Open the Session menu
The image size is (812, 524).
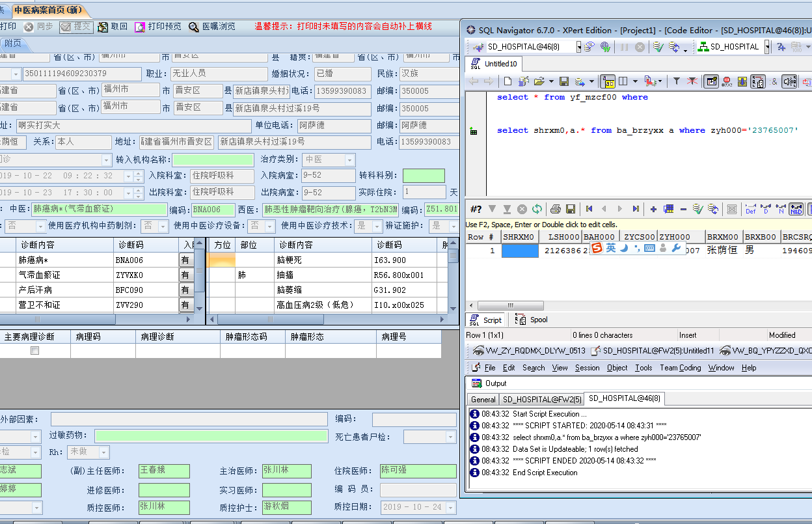587,368
